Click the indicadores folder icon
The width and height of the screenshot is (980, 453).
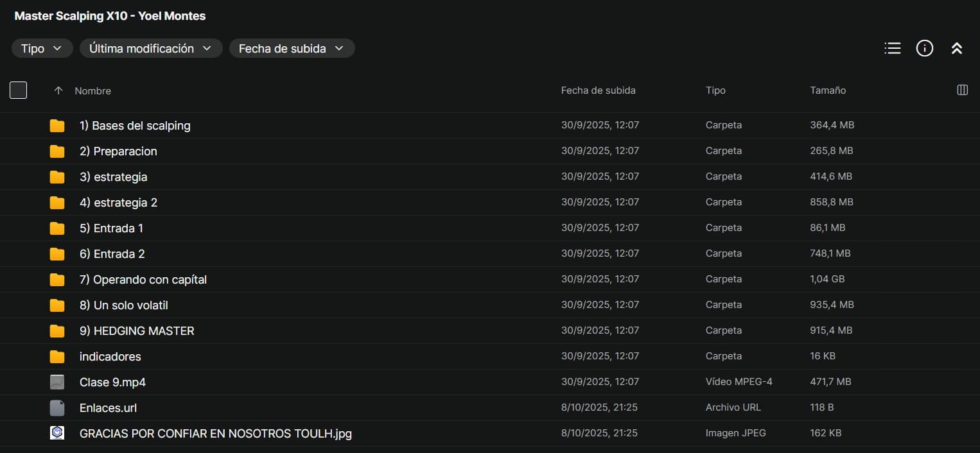(57, 356)
